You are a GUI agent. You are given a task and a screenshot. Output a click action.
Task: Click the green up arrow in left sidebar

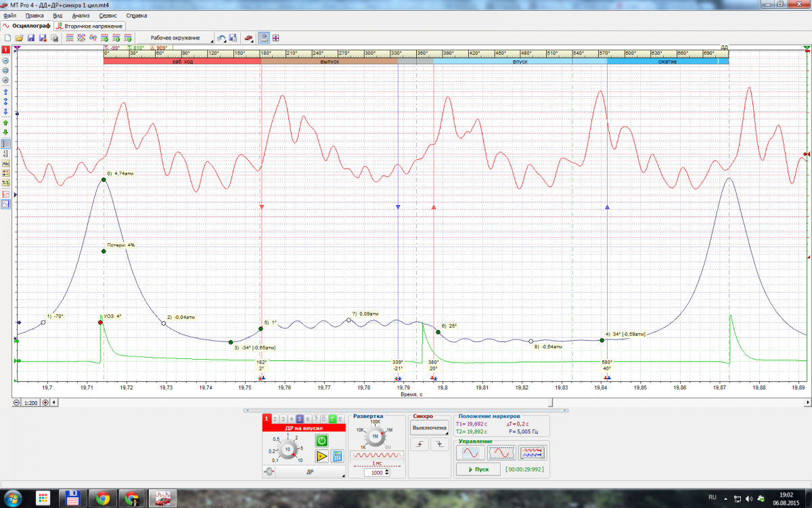coord(5,123)
